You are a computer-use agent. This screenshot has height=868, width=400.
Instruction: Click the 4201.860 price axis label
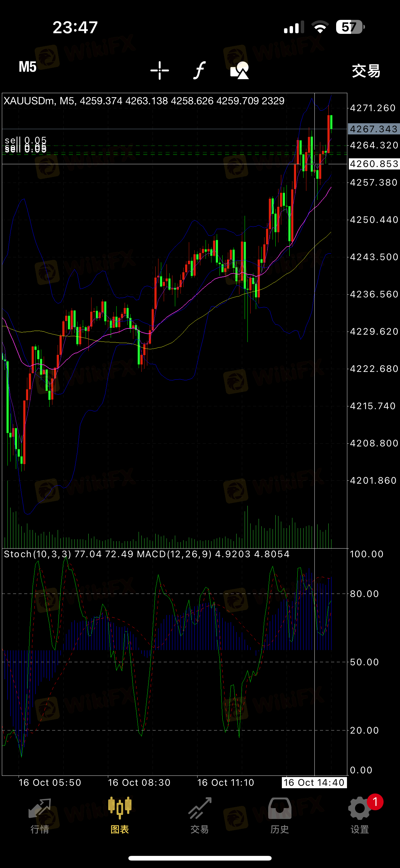(373, 481)
